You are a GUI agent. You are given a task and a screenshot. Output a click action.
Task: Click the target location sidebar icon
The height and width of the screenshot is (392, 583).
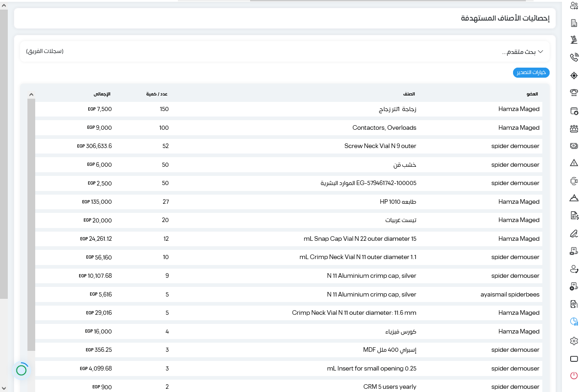click(574, 75)
